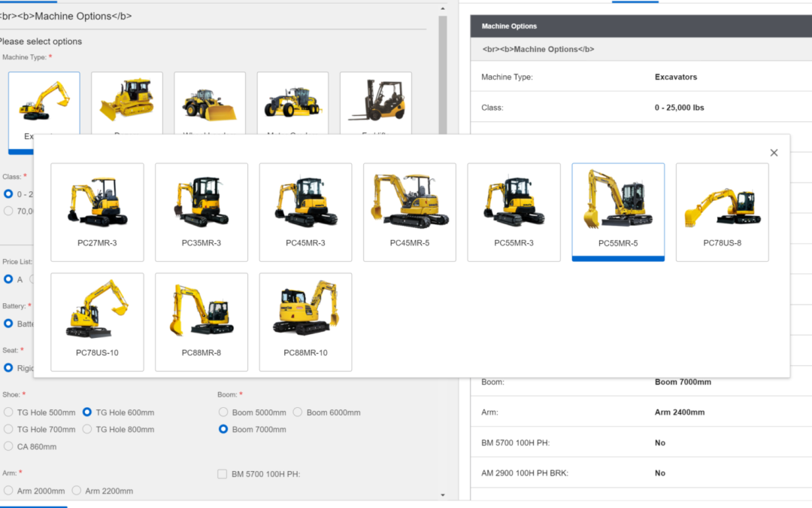This screenshot has width=812, height=508.
Task: Choose Boom 7000mm radio button
Action: coord(223,429)
